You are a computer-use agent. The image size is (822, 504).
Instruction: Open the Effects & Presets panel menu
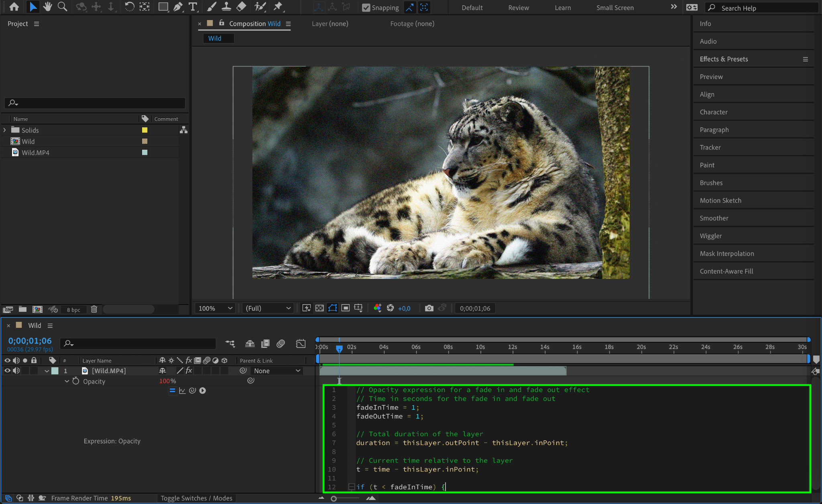click(x=805, y=59)
